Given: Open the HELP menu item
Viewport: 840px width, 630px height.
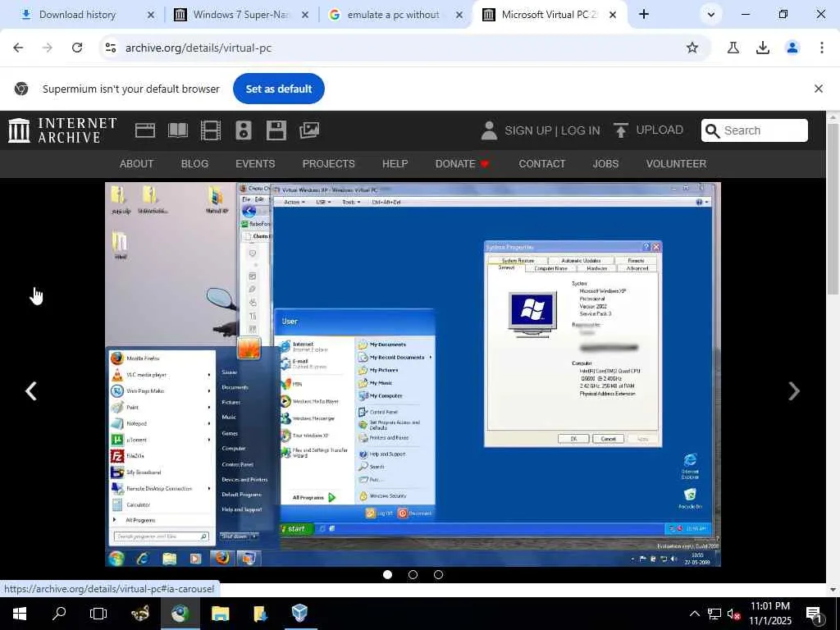Looking at the screenshot, I should click(395, 164).
